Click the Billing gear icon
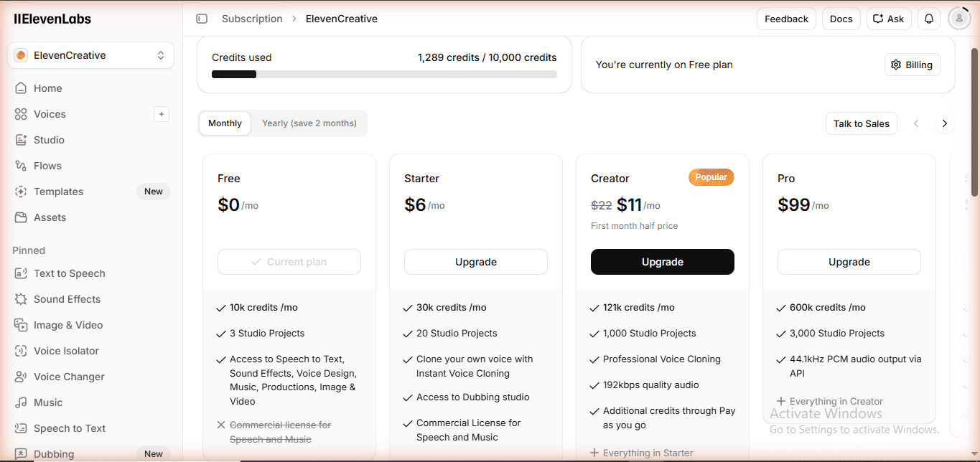Screen dimensions: 980x462 896,65
